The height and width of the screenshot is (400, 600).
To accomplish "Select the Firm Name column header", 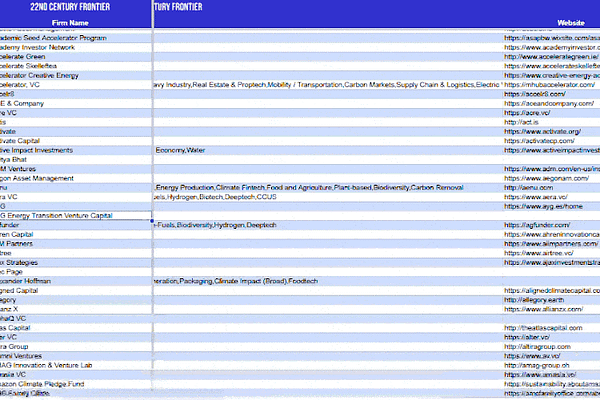I will click(x=70, y=23).
